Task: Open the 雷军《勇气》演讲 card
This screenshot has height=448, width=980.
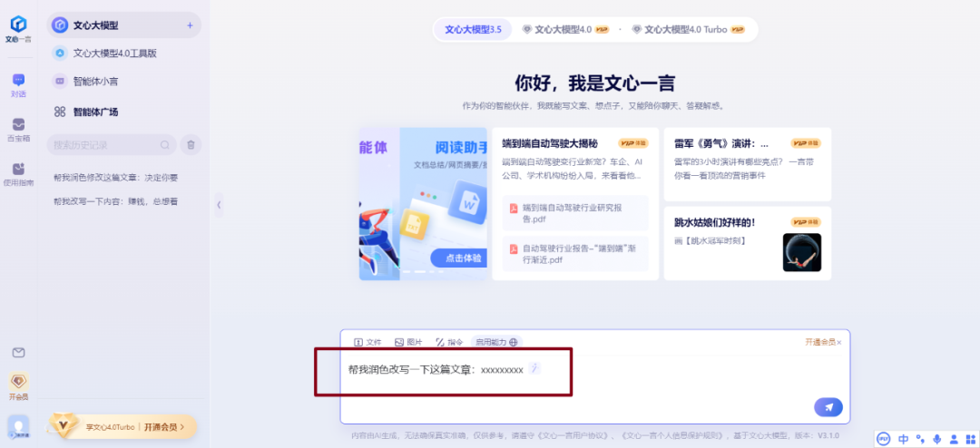Action: (748, 164)
